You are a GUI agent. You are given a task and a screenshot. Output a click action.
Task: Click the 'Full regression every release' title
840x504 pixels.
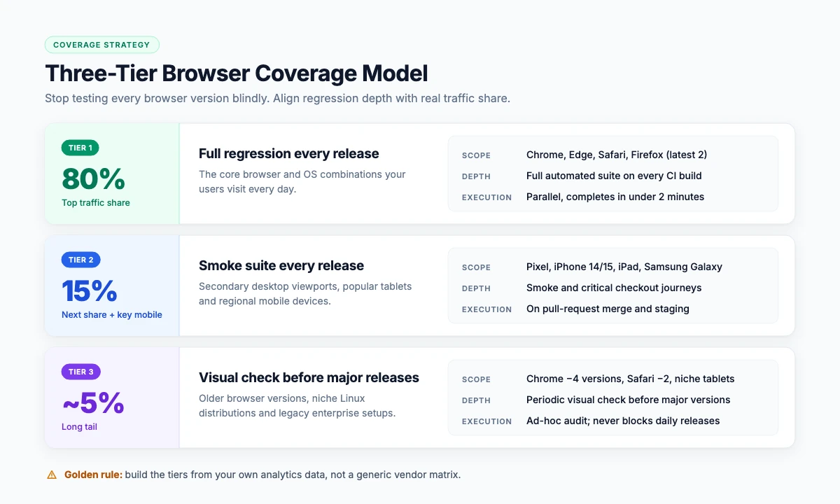(289, 154)
